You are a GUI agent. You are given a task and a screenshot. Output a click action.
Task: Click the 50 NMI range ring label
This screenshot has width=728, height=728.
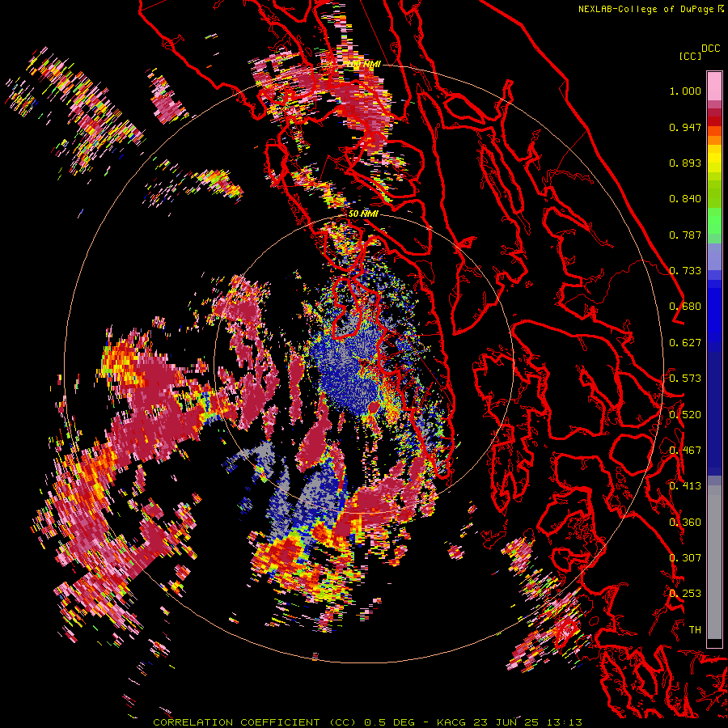(363, 214)
